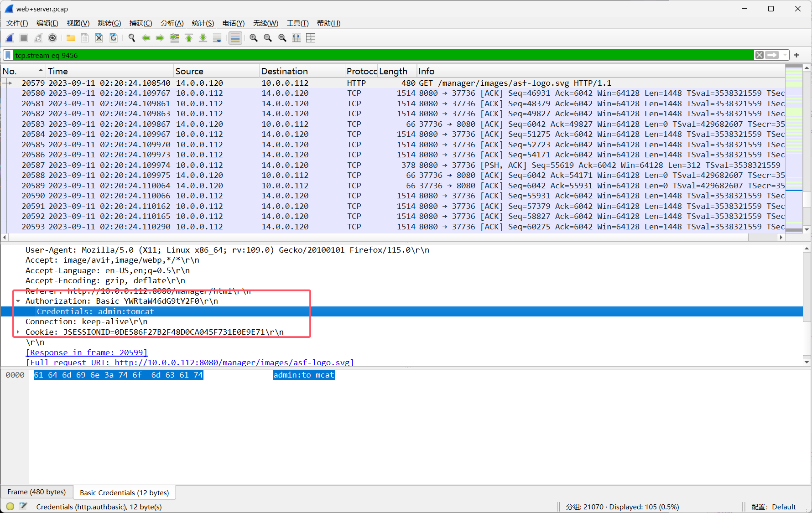The height and width of the screenshot is (513, 812).
Task: Reload the capture file
Action: coord(114,38)
